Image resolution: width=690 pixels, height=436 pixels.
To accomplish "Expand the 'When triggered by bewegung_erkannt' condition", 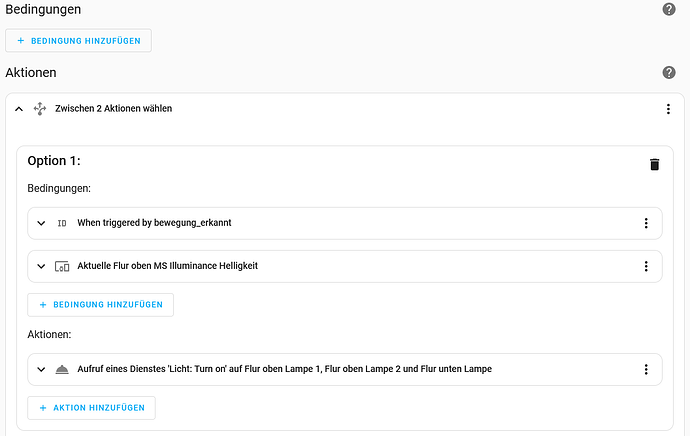I will 41,223.
